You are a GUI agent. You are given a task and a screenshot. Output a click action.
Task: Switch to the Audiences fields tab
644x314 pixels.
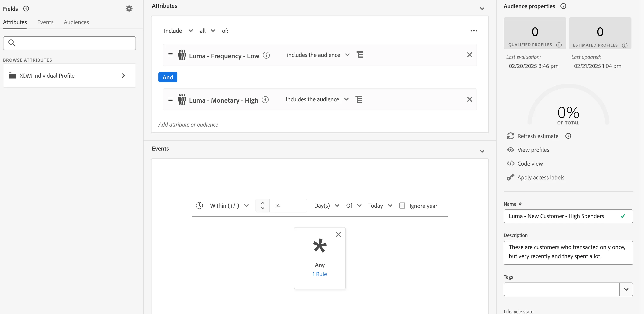[x=76, y=22]
